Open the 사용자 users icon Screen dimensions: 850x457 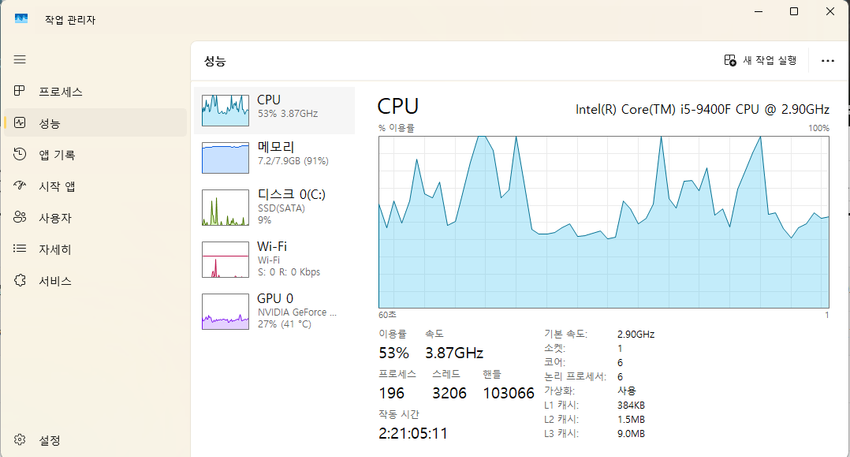coord(20,217)
